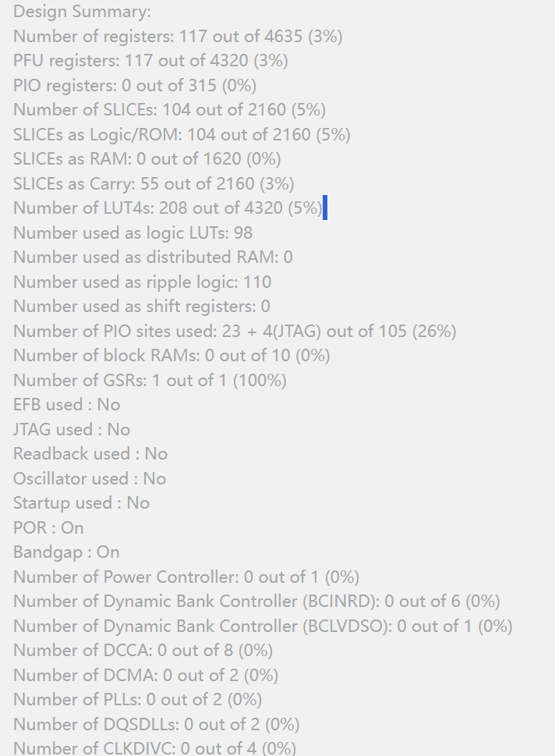The height and width of the screenshot is (756, 555).
Task: Click SLICEs as Logic/ROM line
Action: 182,134
